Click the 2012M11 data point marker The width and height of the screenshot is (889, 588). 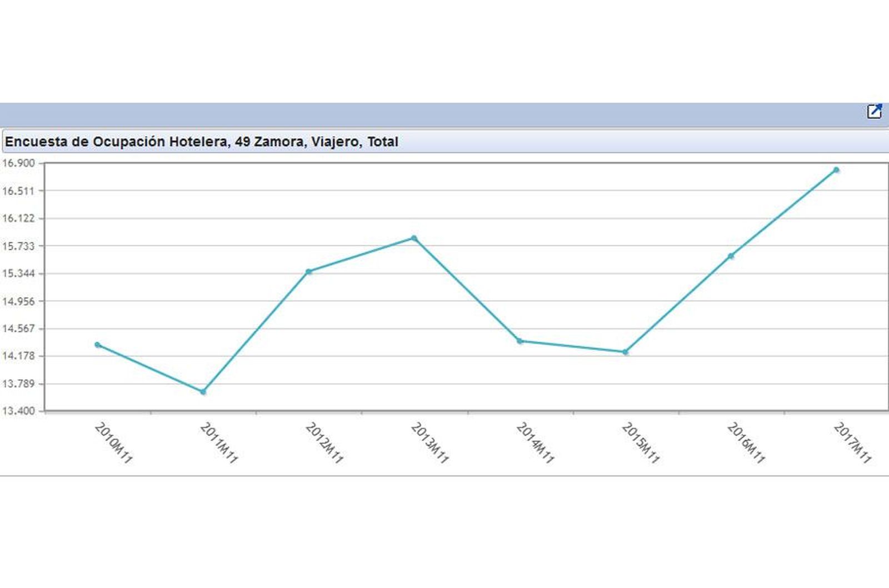coord(309,272)
